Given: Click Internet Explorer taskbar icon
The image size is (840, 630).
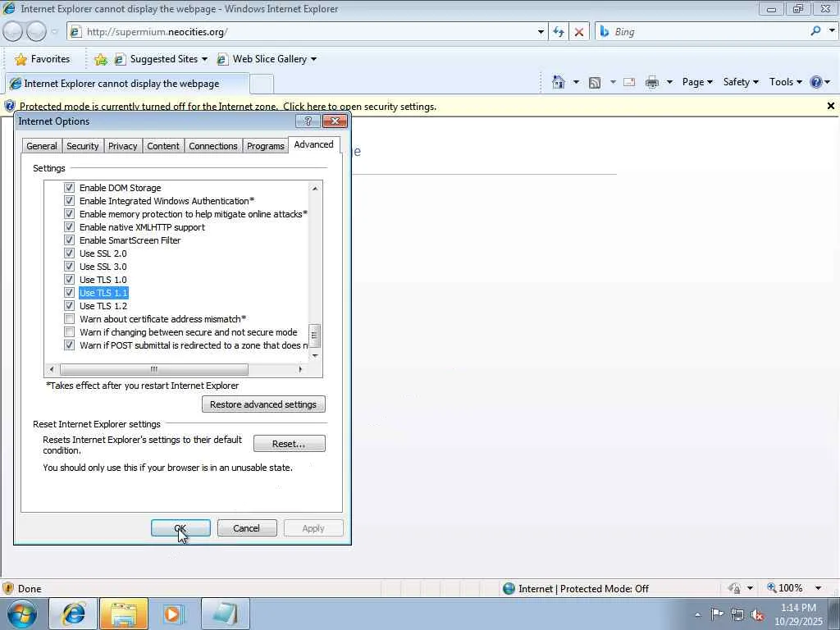Looking at the screenshot, I should [73, 614].
